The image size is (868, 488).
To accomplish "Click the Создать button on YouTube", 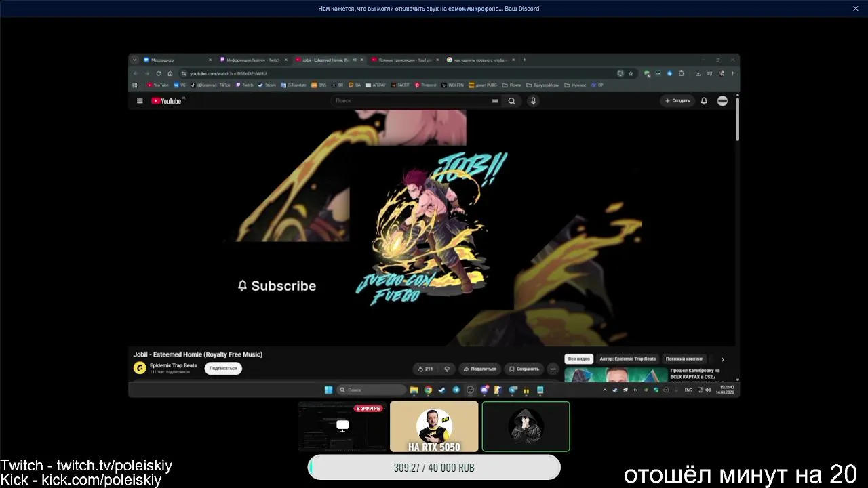I will click(x=677, y=101).
